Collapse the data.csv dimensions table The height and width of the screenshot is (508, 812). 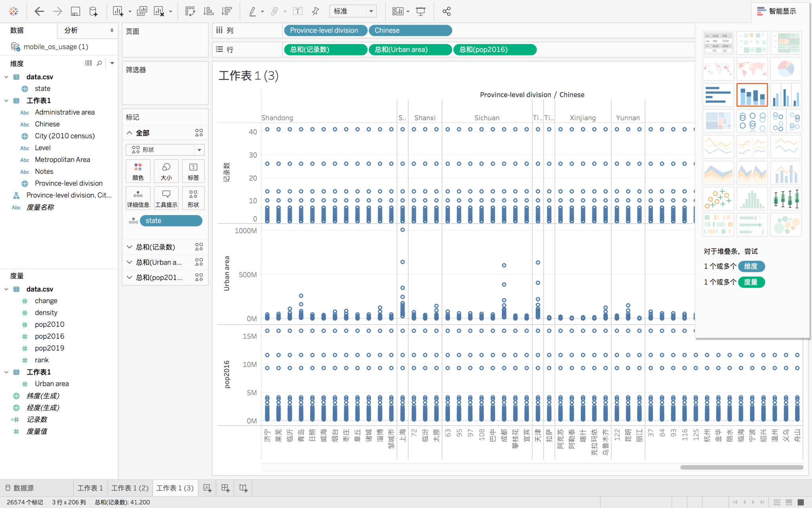(6, 77)
